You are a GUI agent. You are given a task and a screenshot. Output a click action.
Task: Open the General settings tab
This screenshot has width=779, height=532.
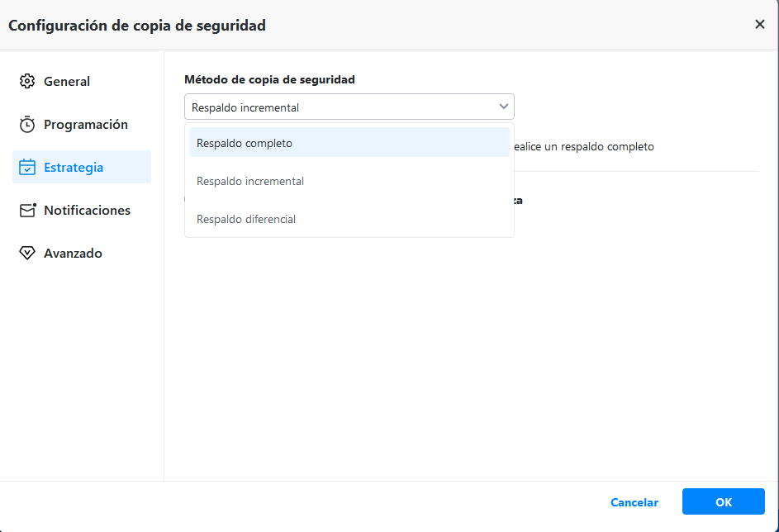pos(67,81)
